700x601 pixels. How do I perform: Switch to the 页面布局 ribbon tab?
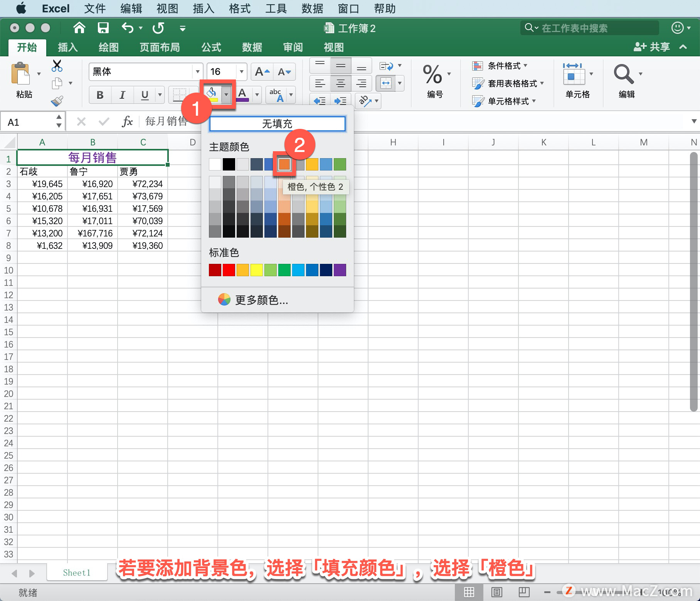tap(160, 47)
